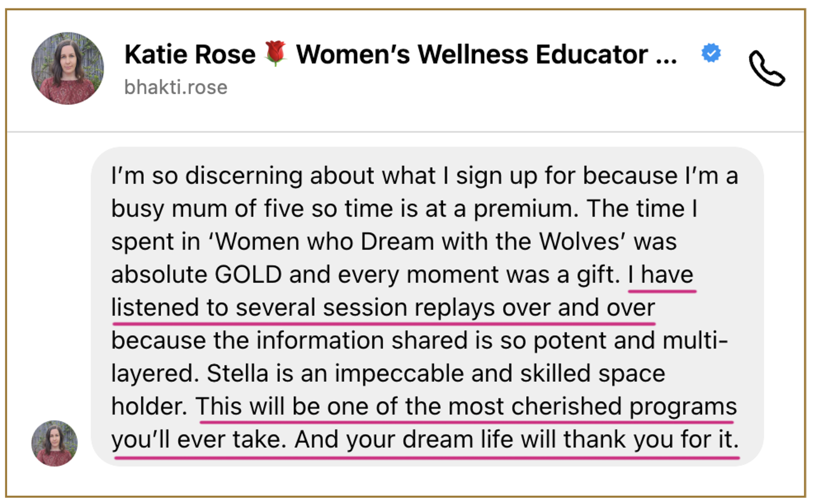
Task: Open Katie Rose's large header profile picture
Action: [68, 68]
